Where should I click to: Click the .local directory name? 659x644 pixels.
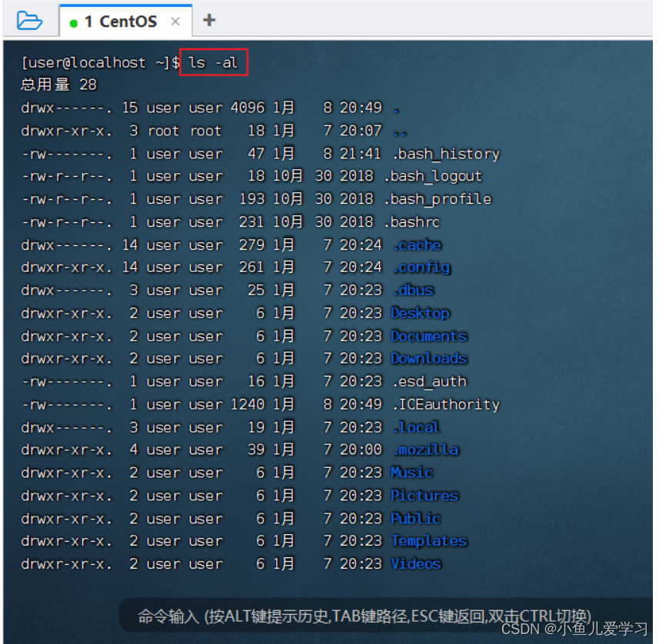[417, 427]
